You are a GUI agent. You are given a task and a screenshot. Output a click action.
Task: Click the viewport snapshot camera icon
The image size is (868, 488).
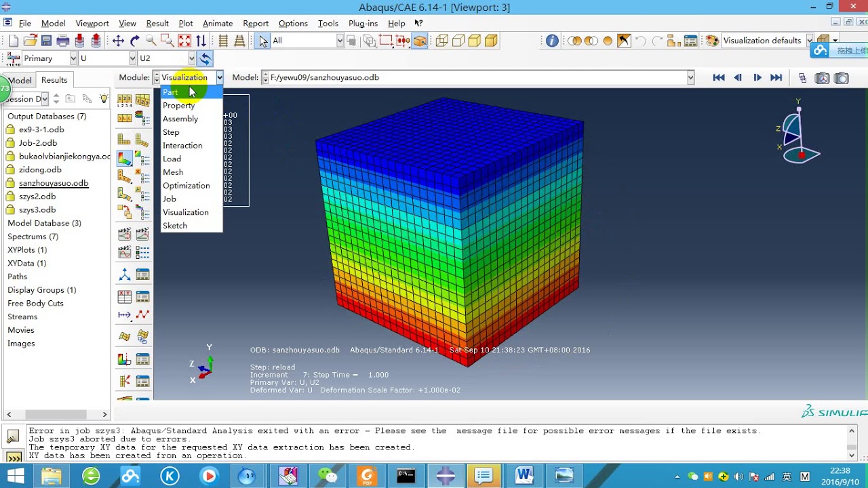point(842,78)
